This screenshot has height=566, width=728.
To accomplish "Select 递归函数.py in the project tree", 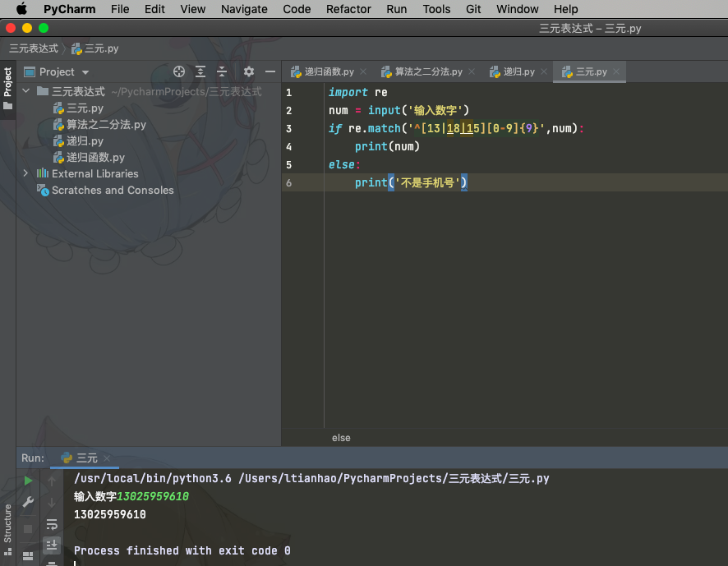I will (x=89, y=158).
